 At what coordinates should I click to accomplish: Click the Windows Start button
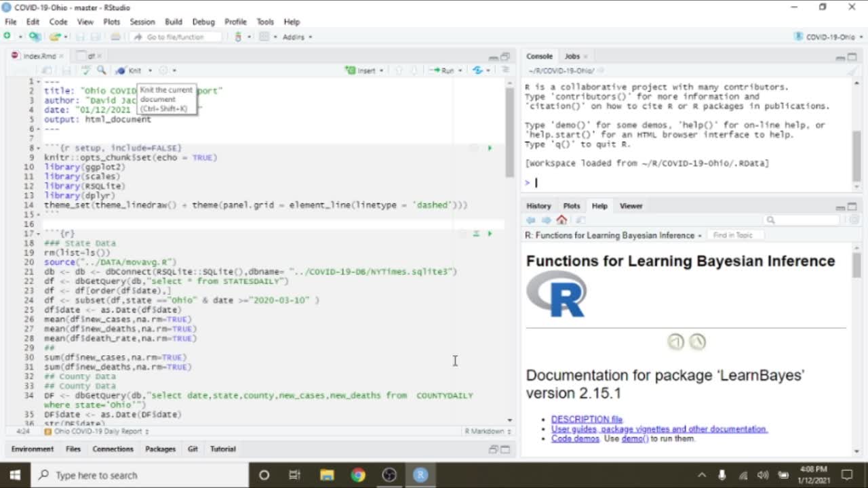click(15, 475)
